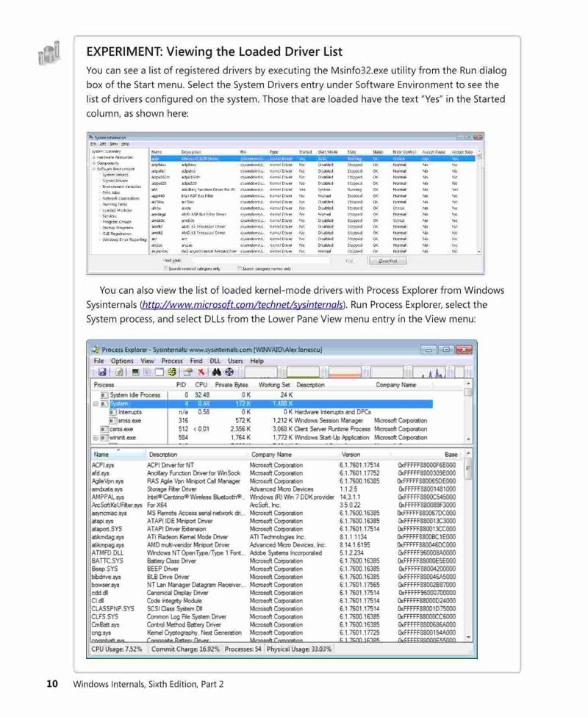Click the cylinders experiment icon beside the heading

point(49,53)
